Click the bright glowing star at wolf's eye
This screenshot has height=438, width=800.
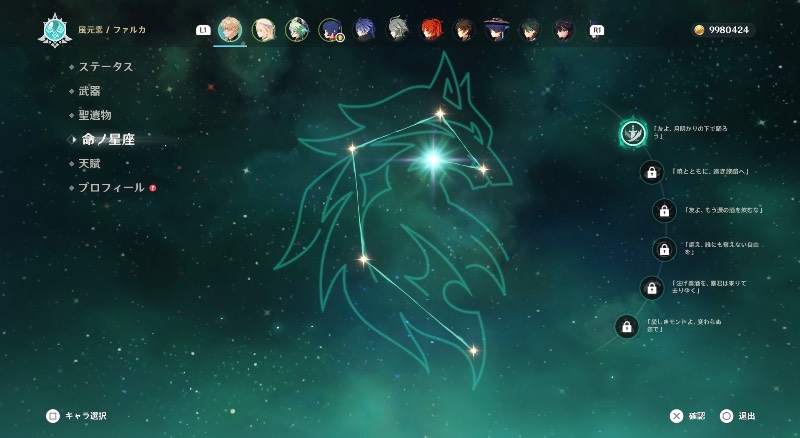(x=433, y=160)
